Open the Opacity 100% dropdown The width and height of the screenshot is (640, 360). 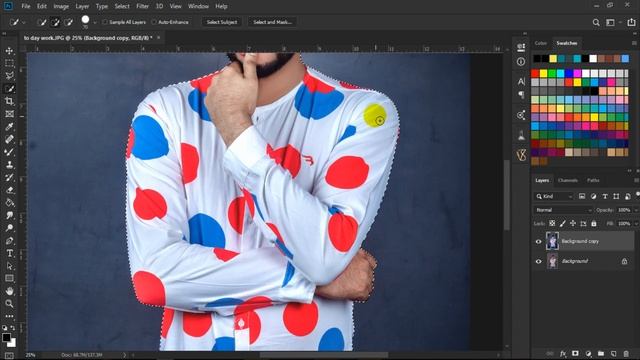(x=636, y=210)
